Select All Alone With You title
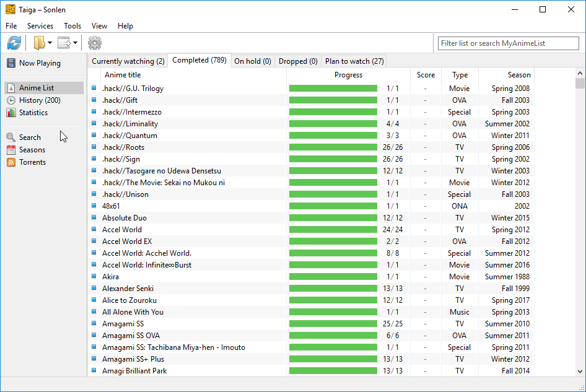The height and width of the screenshot is (392, 586). coord(133,312)
